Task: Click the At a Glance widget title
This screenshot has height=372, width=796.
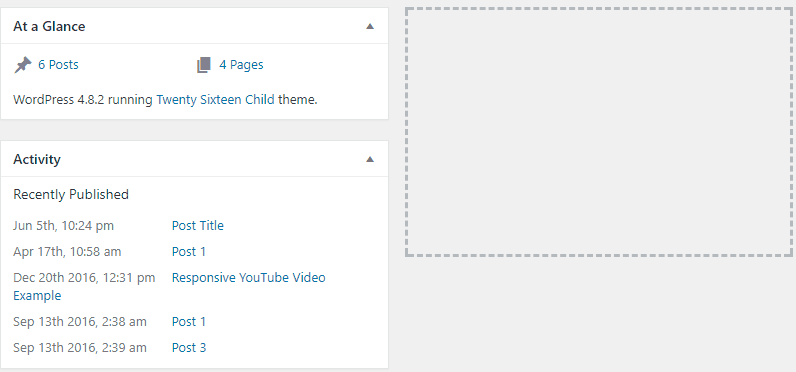Action: pyautogui.click(x=49, y=26)
